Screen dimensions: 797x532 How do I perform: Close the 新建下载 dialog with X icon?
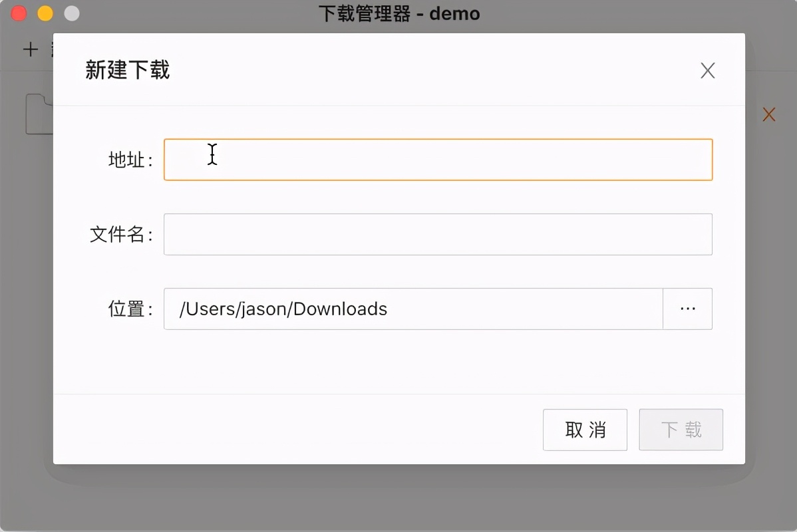pyautogui.click(x=707, y=70)
